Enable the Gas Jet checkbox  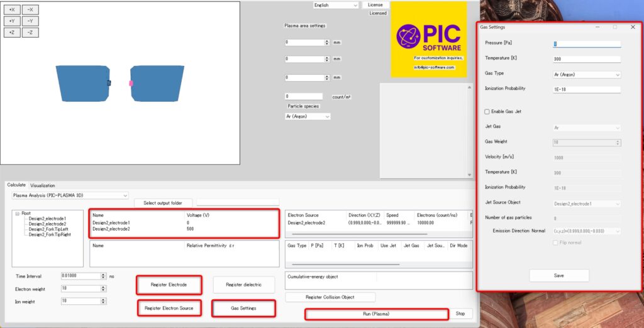tap(487, 112)
